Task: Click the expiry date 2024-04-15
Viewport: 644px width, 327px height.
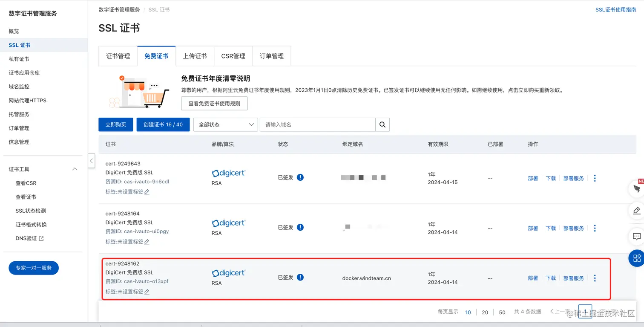Action: pos(443,182)
